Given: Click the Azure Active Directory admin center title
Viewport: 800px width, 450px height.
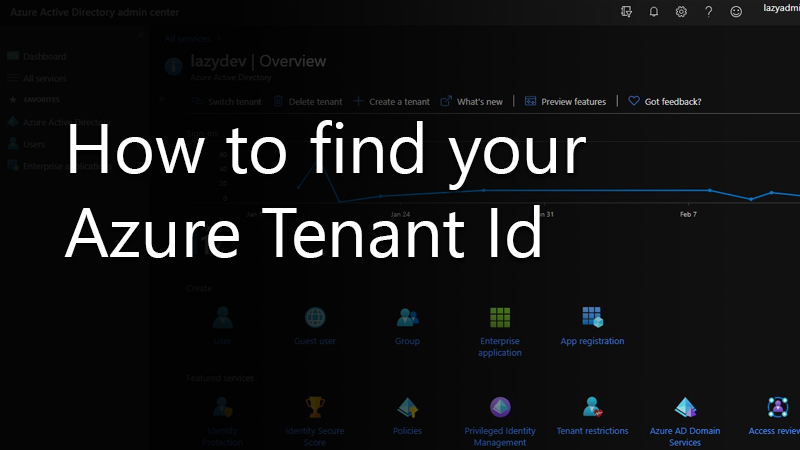Looking at the screenshot, I should click(94, 12).
